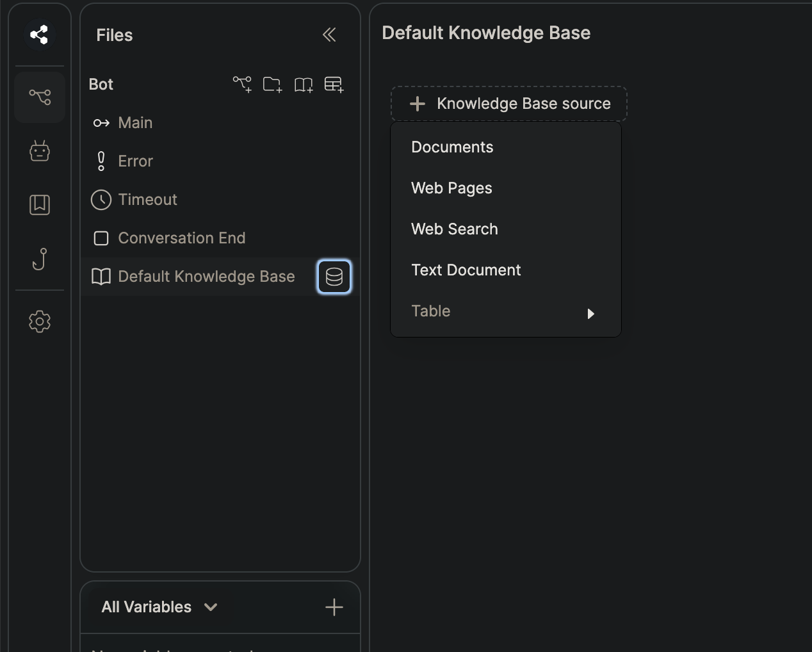Add a new workflow icon
Image resolution: width=812 pixels, height=652 pixels.
point(242,85)
